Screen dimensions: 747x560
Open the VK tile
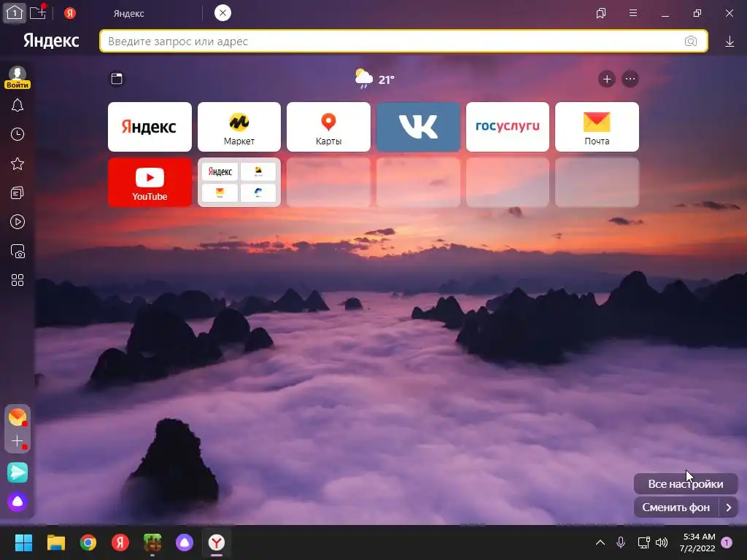(x=418, y=127)
